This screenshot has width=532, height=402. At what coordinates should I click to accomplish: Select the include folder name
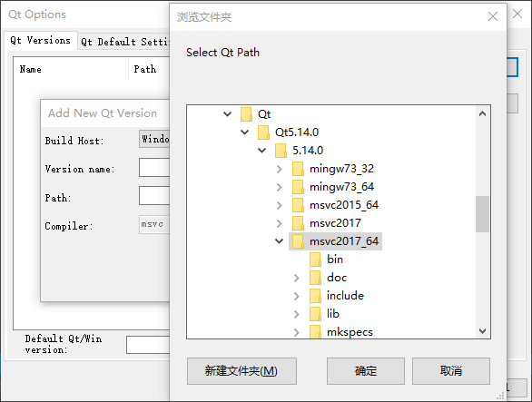click(x=345, y=296)
